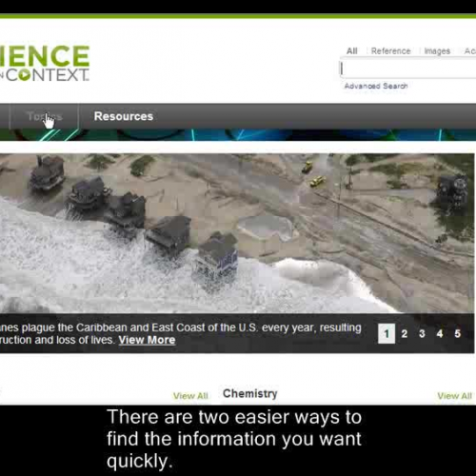Open the Topics navigation menu

[45, 116]
